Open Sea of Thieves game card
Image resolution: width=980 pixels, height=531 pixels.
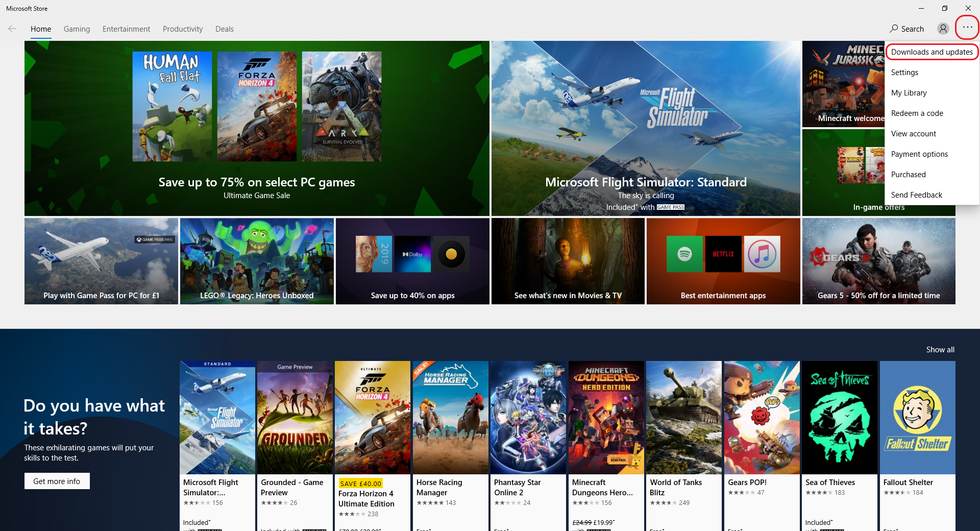840,446
